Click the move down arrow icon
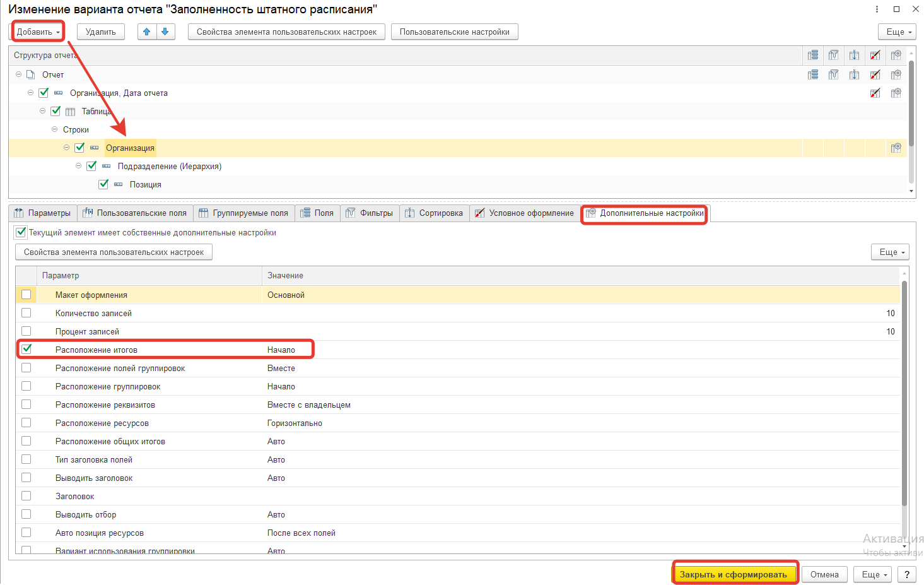 [x=165, y=32]
